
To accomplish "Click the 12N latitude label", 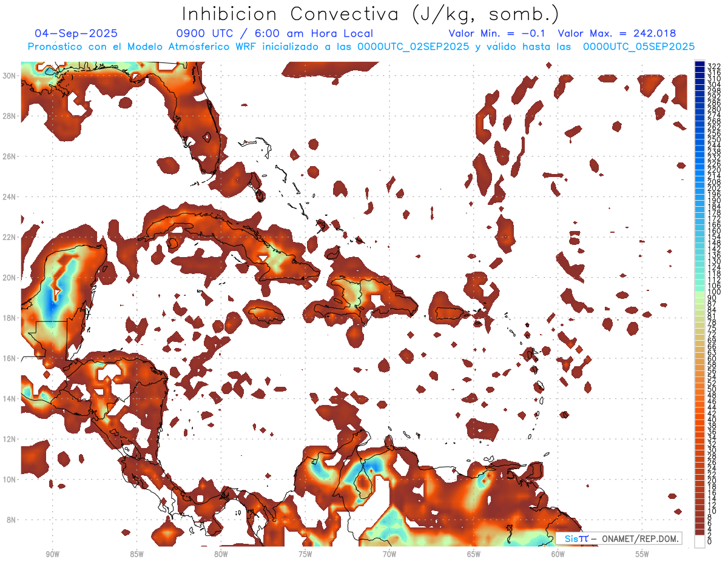I will (x=10, y=439).
